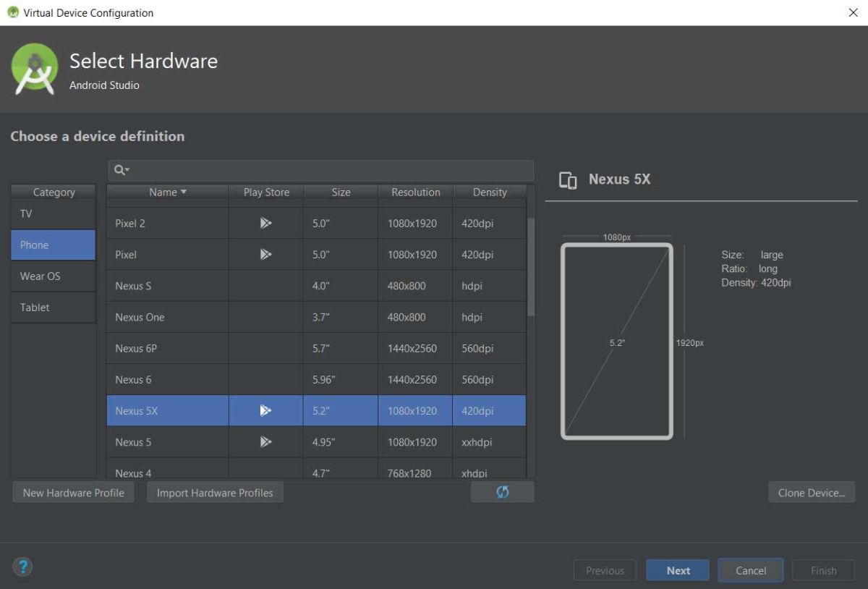Click the Next button
This screenshot has width=868, height=589.
(678, 570)
